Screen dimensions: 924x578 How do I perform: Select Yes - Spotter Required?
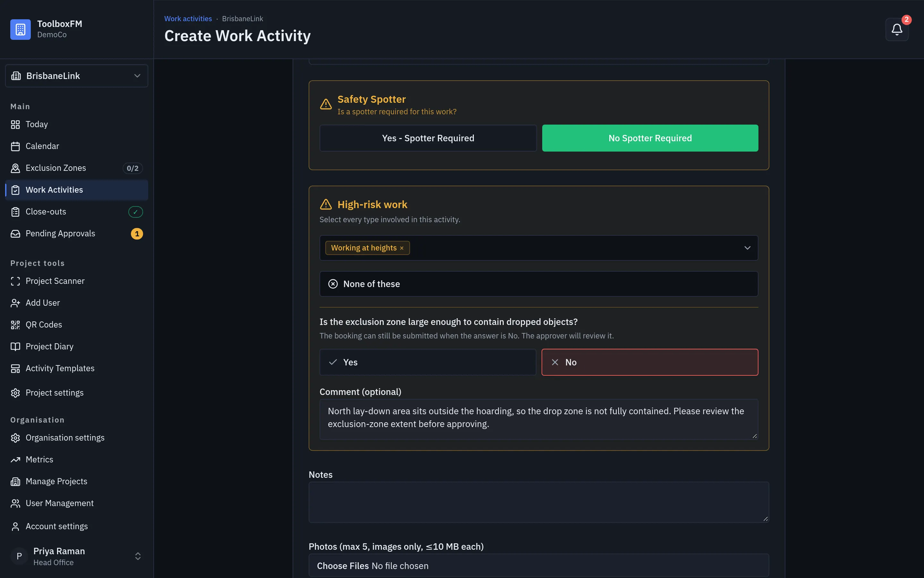click(428, 138)
